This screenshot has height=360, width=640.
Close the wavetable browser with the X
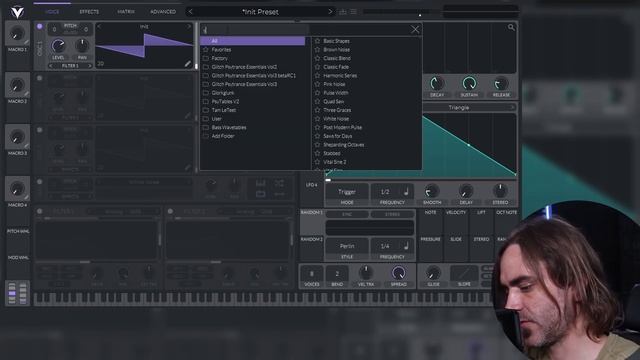(415, 29)
